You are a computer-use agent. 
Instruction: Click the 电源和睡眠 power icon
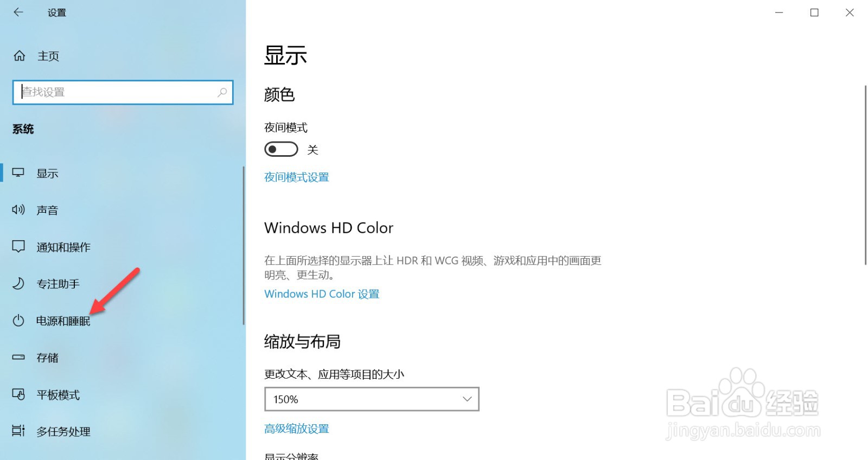coord(18,321)
